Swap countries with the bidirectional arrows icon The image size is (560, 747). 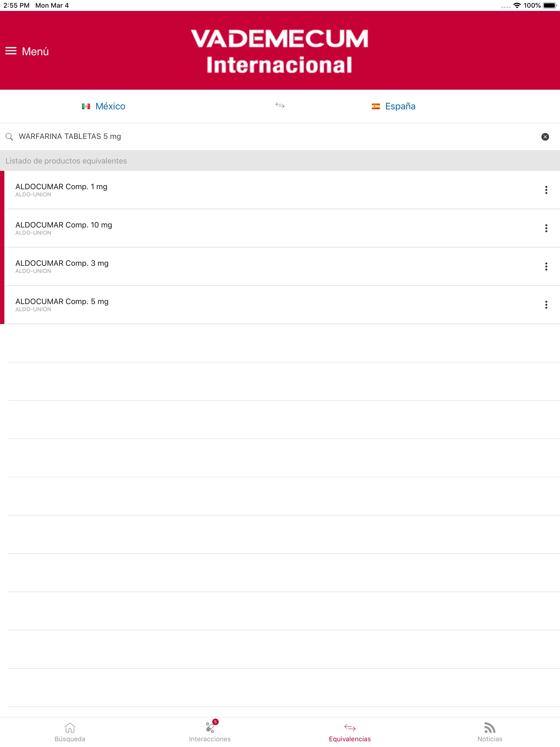point(280,105)
